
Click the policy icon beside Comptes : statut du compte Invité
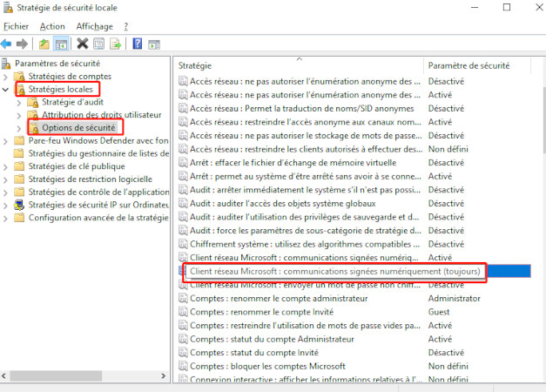(183, 353)
